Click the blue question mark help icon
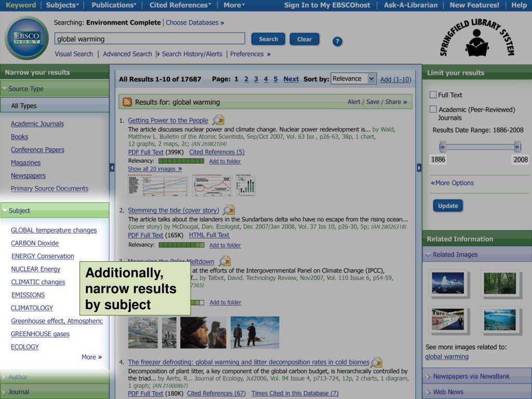The image size is (532, 399). (337, 42)
